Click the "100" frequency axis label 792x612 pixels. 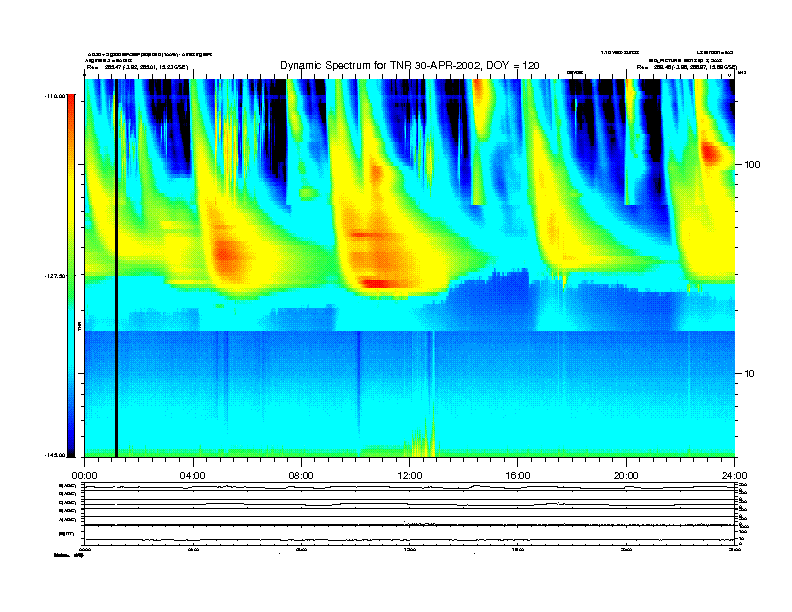pyautogui.click(x=752, y=165)
